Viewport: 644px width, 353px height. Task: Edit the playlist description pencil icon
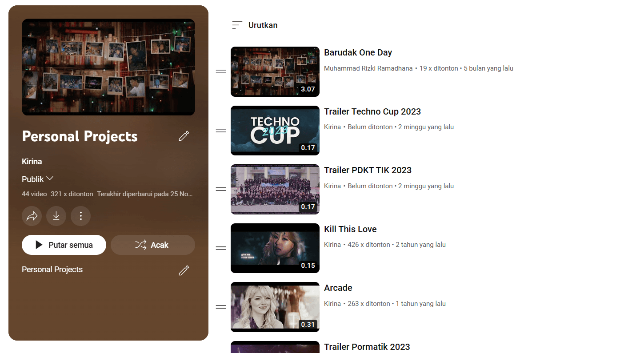pyautogui.click(x=184, y=270)
